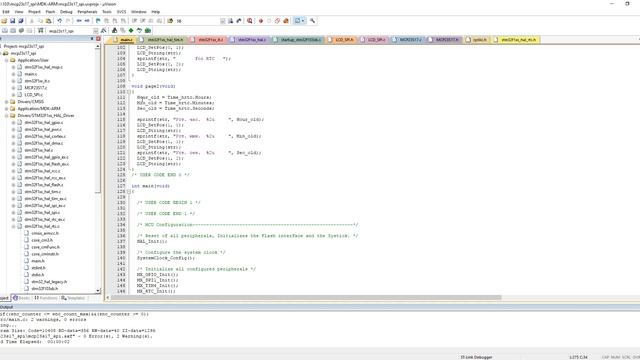The width and height of the screenshot is (640, 360).
Task: Collapse the main function code fold
Action: 129,191
